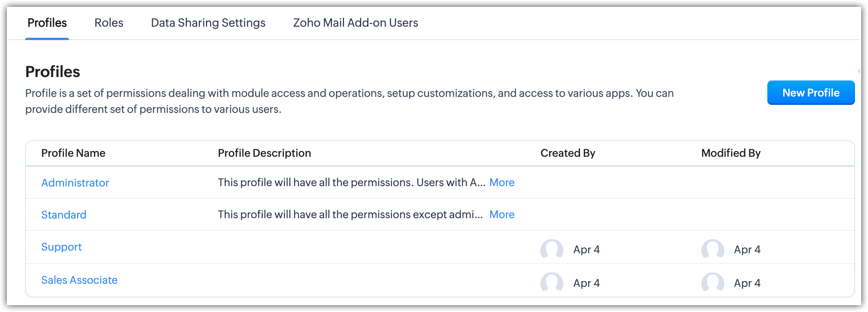This screenshot has width=868, height=312.
Task: Expand the Administrator description with More
Action: tap(502, 183)
